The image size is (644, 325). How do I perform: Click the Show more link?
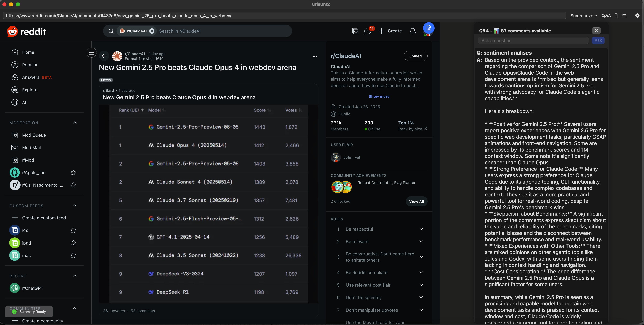tap(379, 96)
